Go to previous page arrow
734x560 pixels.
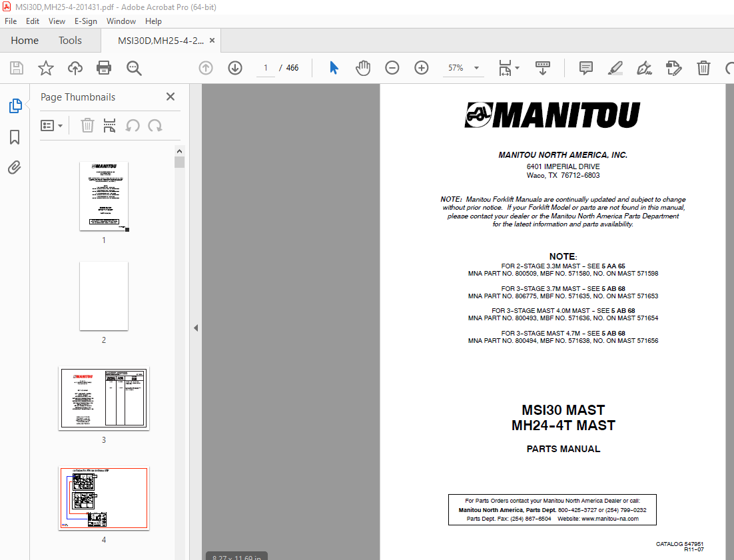[206, 68]
